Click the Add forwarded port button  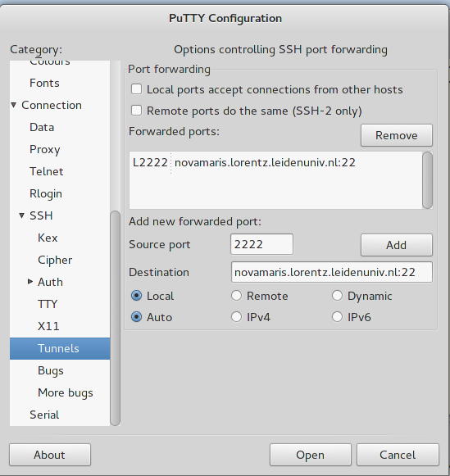coord(397,245)
